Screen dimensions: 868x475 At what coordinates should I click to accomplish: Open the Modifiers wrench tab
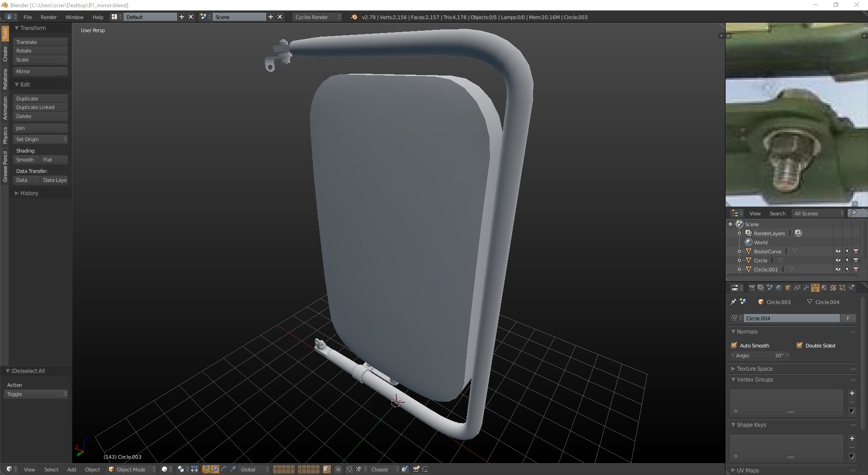pyautogui.click(x=806, y=288)
